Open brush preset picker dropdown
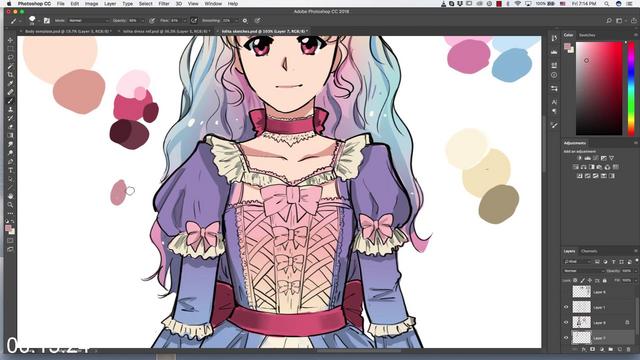This screenshot has width=640, height=360. 39,20
